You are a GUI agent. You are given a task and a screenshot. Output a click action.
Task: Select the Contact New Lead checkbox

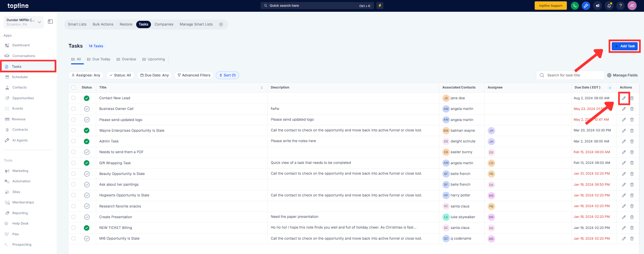coord(73,98)
